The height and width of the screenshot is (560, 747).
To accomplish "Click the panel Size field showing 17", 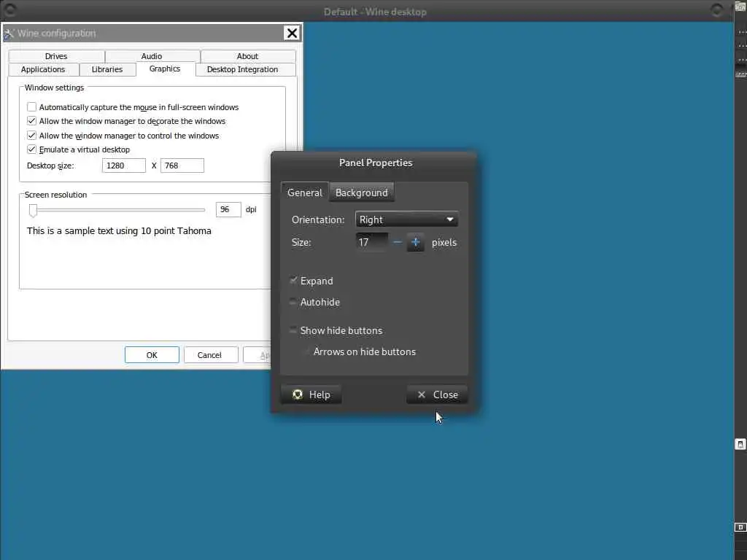I will (x=372, y=242).
